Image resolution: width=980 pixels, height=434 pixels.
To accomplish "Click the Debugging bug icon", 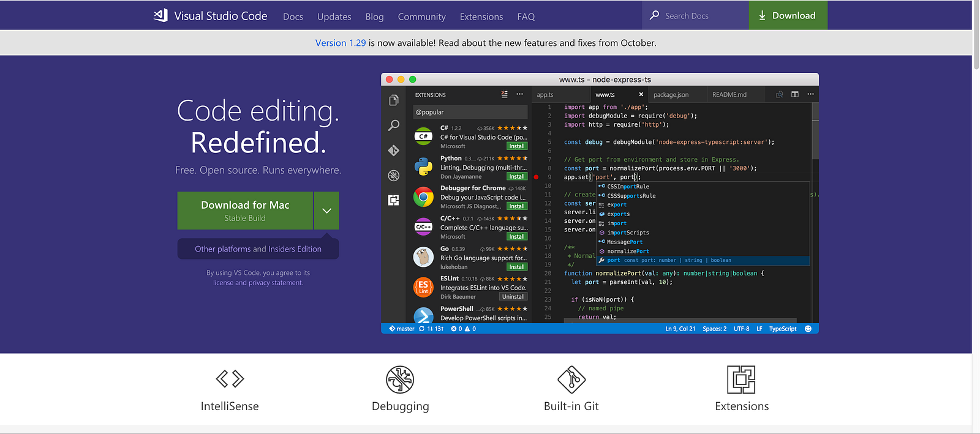I will click(x=400, y=380).
